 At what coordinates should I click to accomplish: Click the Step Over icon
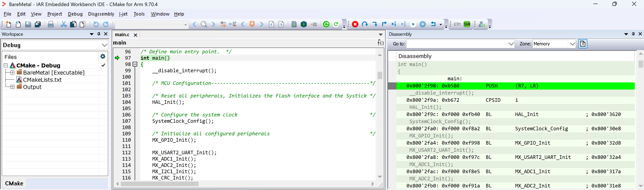tap(365, 24)
